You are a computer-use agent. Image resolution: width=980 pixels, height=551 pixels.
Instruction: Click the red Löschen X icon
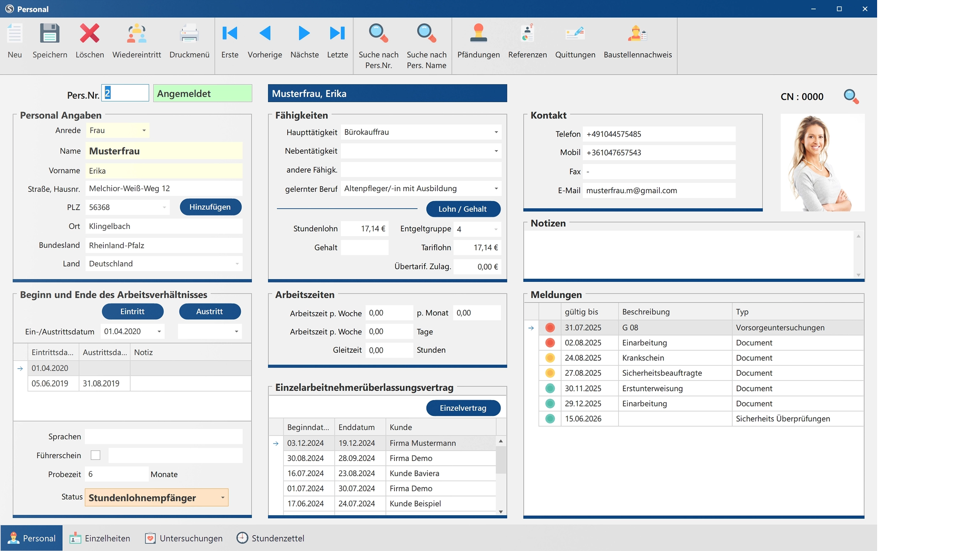pos(89,33)
